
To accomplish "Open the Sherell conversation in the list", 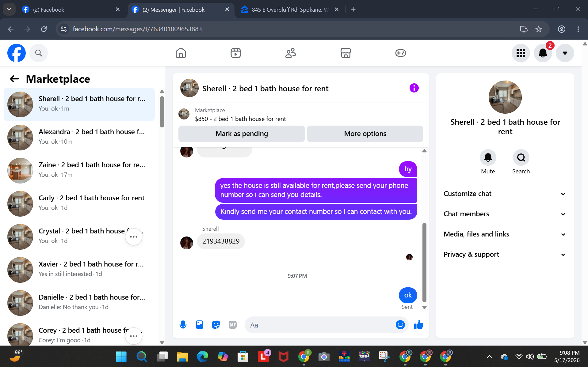I will (x=79, y=104).
